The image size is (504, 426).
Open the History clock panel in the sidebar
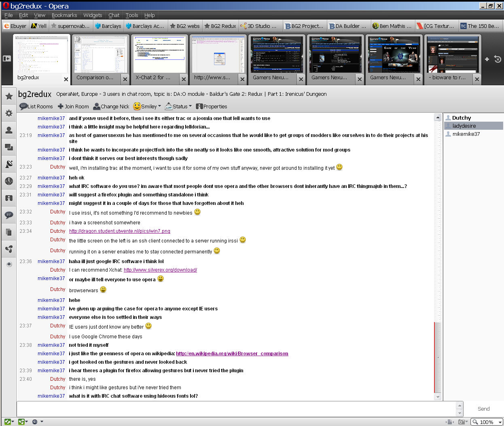(9, 181)
